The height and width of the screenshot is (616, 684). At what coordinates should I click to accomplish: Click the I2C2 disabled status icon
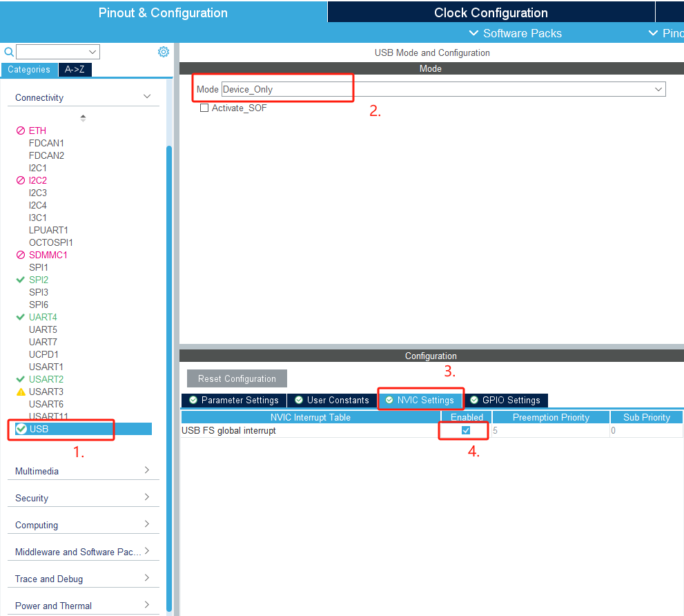click(21, 180)
